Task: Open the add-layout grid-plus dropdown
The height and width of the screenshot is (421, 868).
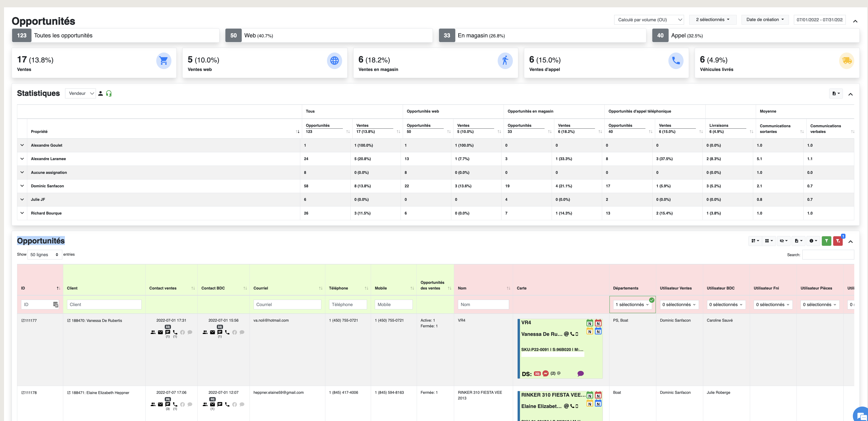Action: tap(755, 241)
